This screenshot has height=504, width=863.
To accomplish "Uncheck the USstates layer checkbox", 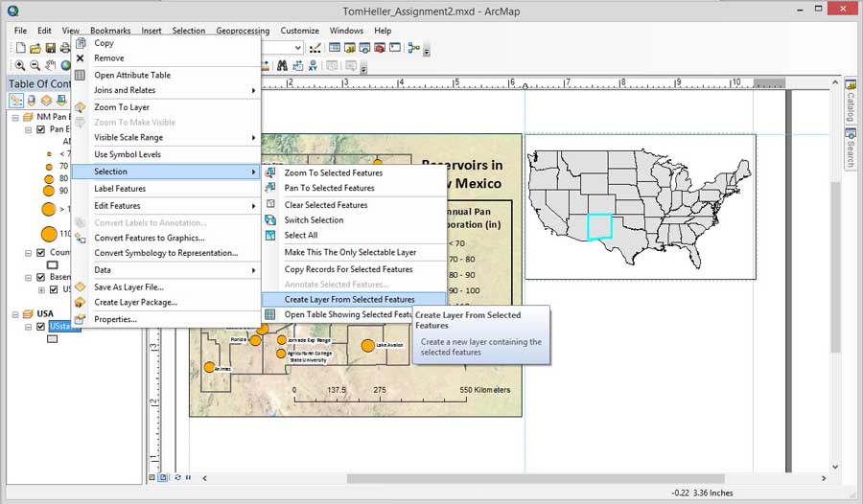I will pos(40,327).
